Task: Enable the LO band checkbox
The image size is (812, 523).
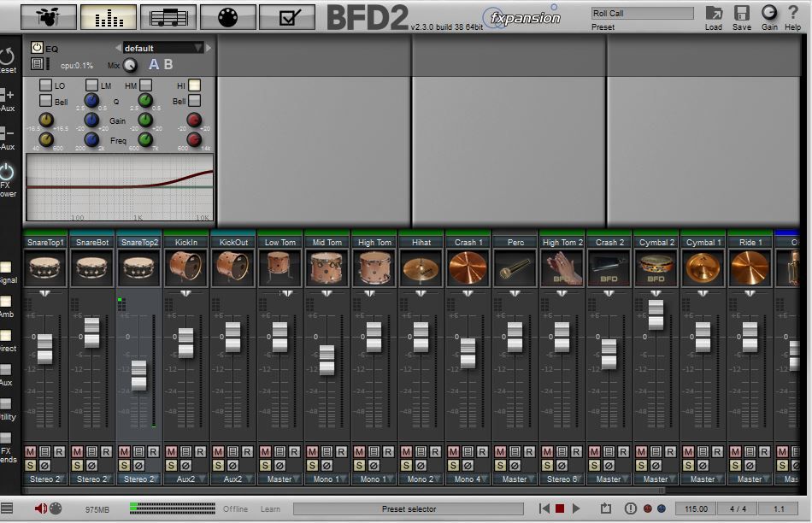Action: coord(45,85)
